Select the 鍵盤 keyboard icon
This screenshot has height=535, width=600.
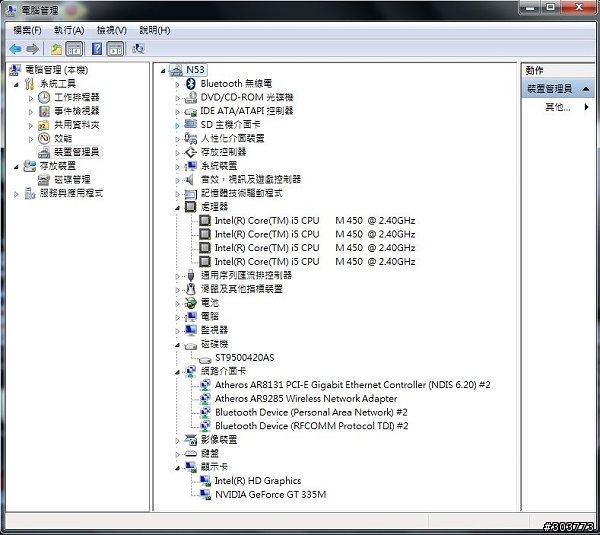(x=191, y=454)
